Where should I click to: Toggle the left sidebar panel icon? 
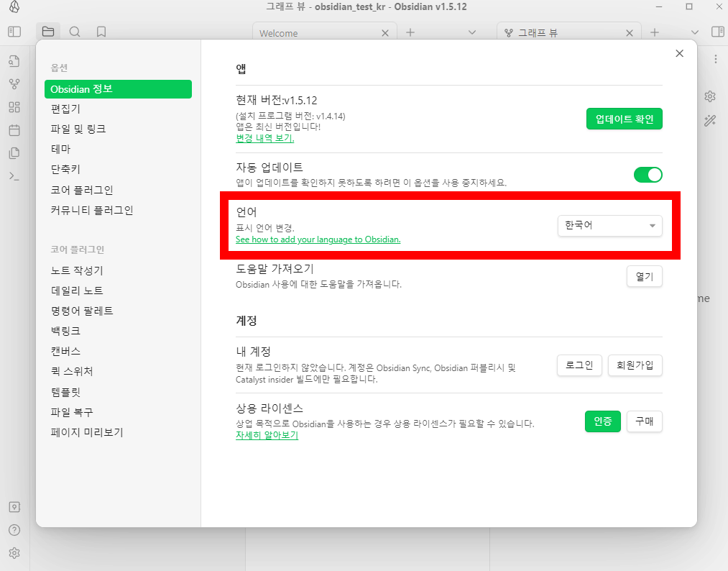14,32
